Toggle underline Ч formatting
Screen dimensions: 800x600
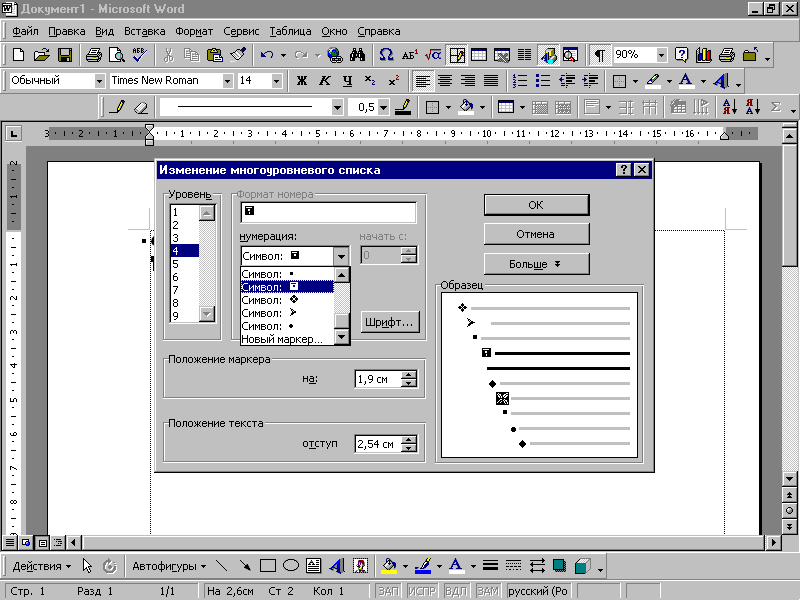pyautogui.click(x=347, y=81)
